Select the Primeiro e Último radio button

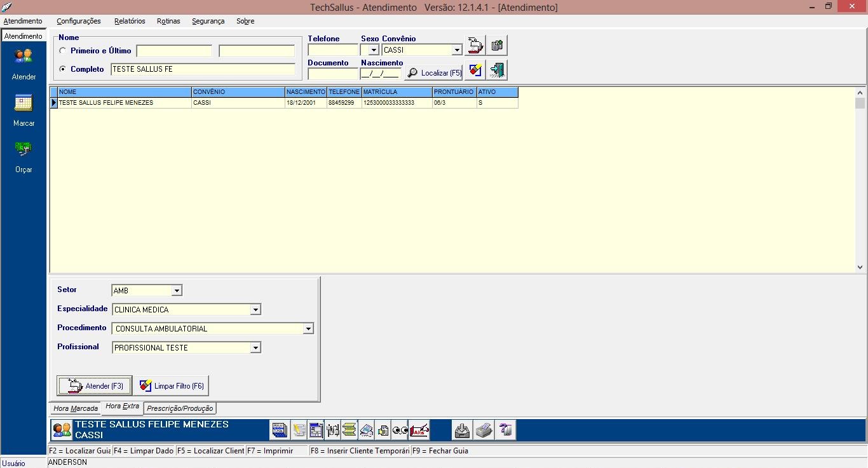(x=62, y=51)
